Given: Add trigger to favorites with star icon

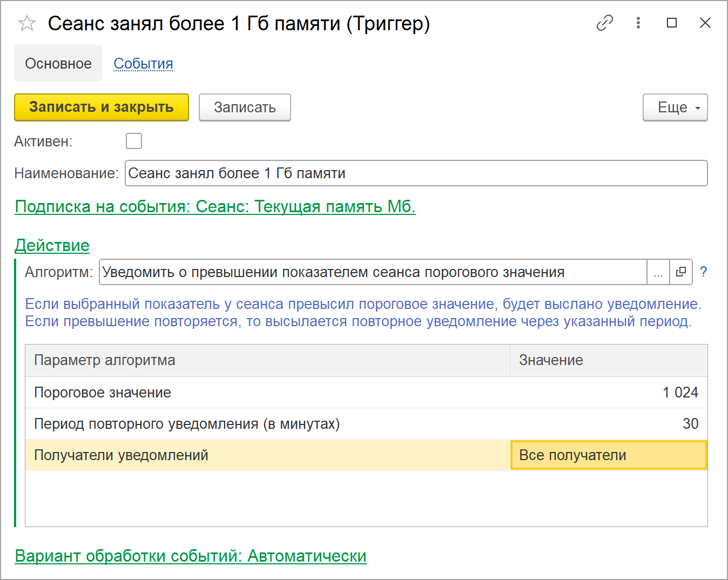Looking at the screenshot, I should pos(26,23).
